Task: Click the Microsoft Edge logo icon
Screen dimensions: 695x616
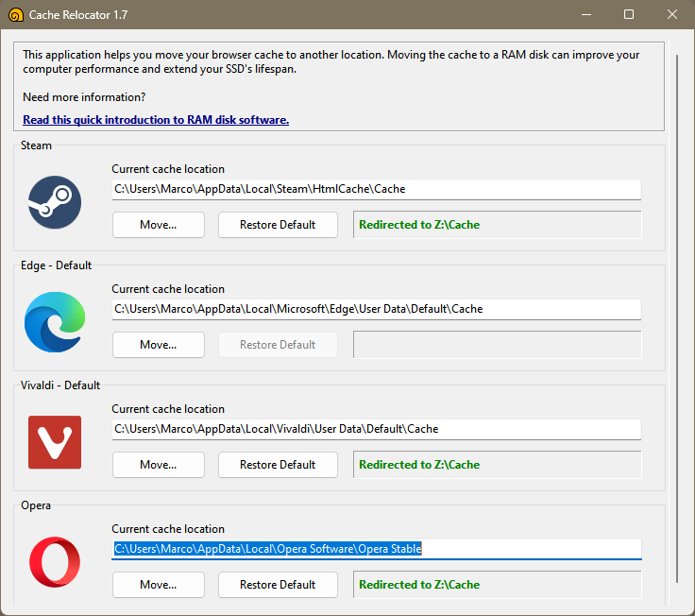Action: [55, 322]
